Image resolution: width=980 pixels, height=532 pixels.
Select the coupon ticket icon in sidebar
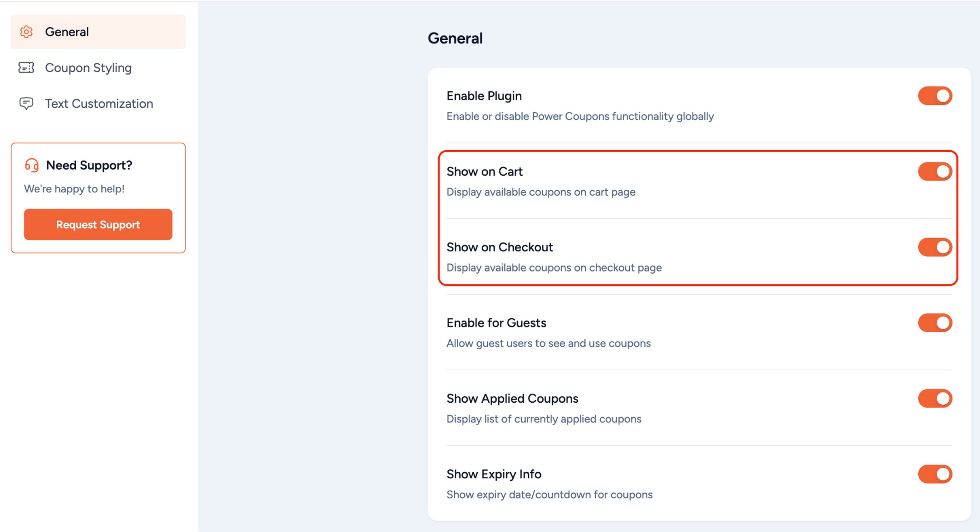pos(26,68)
